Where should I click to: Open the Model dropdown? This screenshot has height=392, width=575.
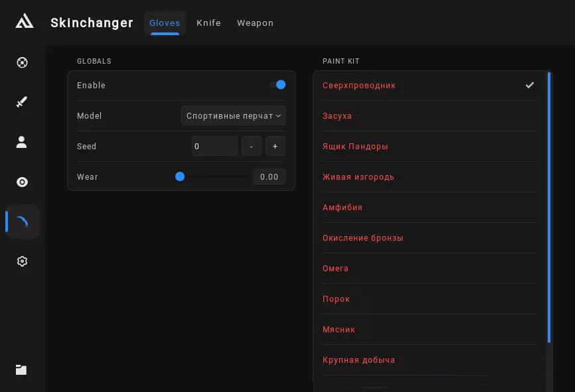click(233, 116)
